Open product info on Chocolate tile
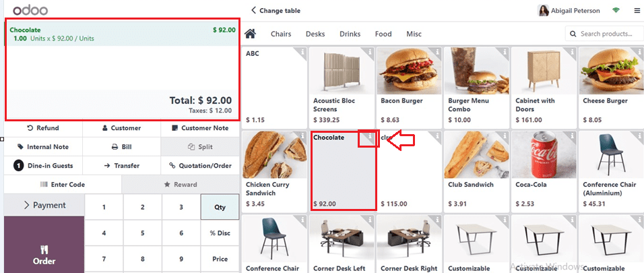The height and width of the screenshot is (273, 644). tap(370, 136)
